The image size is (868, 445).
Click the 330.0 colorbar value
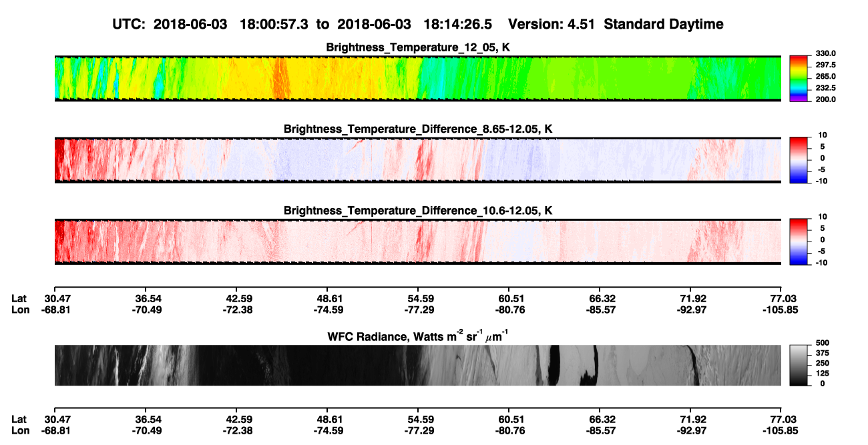point(825,54)
